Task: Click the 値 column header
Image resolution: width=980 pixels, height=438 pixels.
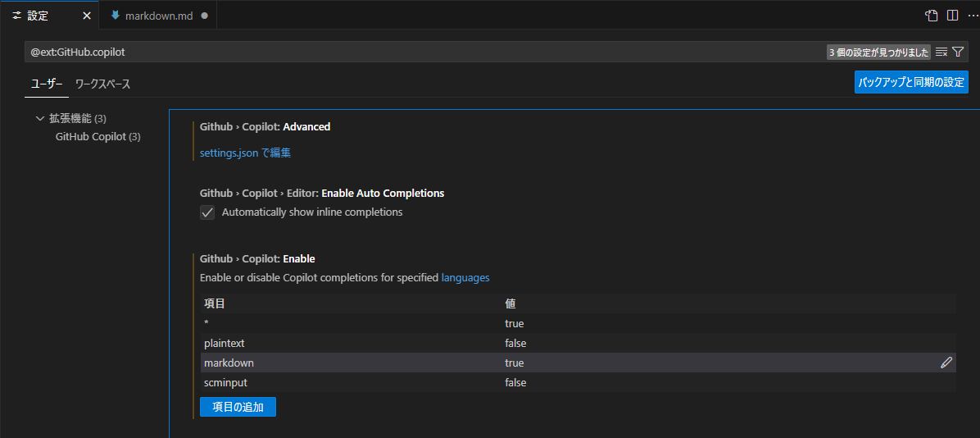Action: point(510,304)
